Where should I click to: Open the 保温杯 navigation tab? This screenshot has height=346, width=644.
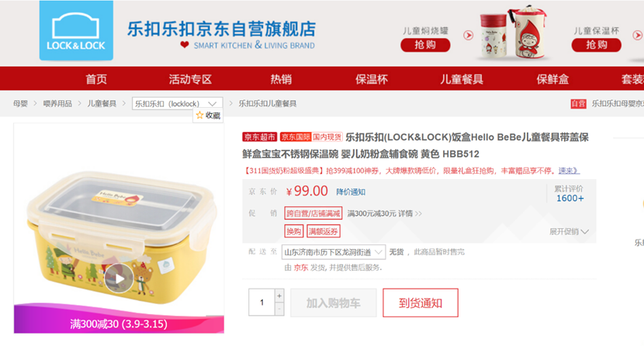(372, 79)
